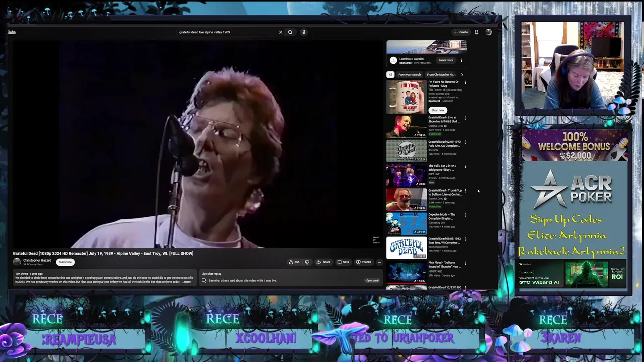The width and height of the screenshot is (644, 362).
Task: Open YouTube notifications bell
Action: [476, 32]
